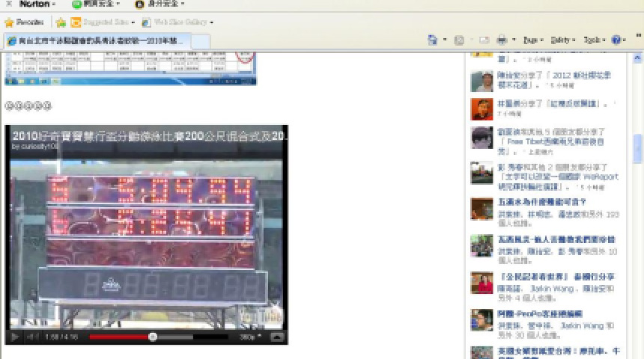644x359 pixels.
Task: Open the 360p video quality dropdown
Action: (249, 337)
